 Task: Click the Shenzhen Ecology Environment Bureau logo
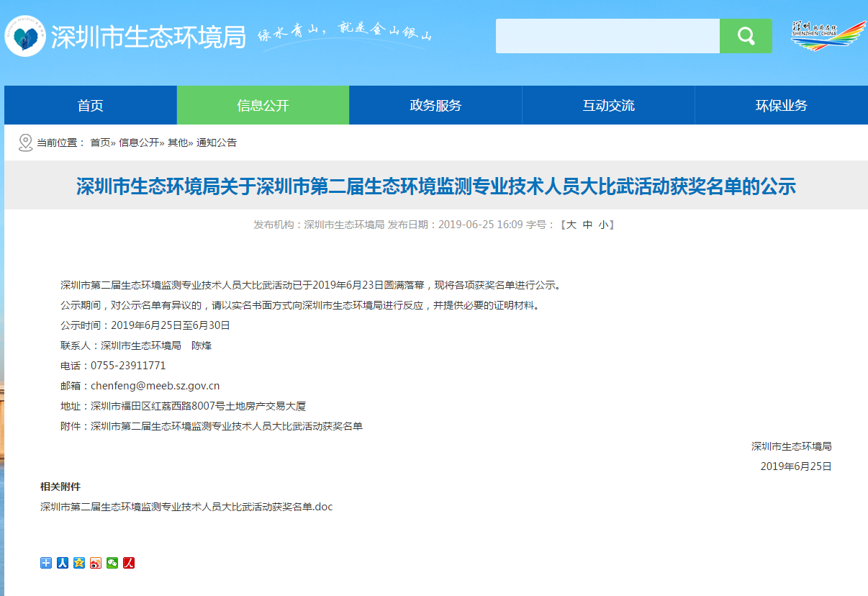tap(27, 35)
